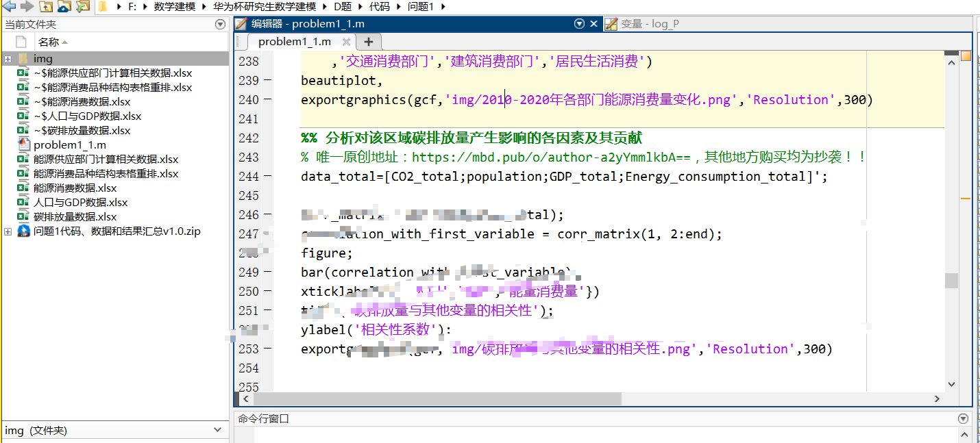Click the Excel icon for ~$碳排放量数据.xlsx
Screen dimensions: 980x443
pyautogui.click(x=23, y=131)
